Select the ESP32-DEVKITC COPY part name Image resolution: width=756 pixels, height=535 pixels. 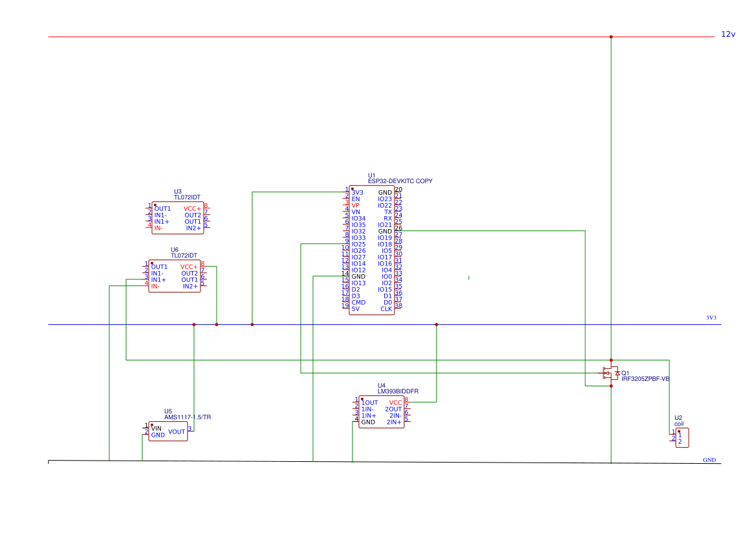pyautogui.click(x=400, y=181)
